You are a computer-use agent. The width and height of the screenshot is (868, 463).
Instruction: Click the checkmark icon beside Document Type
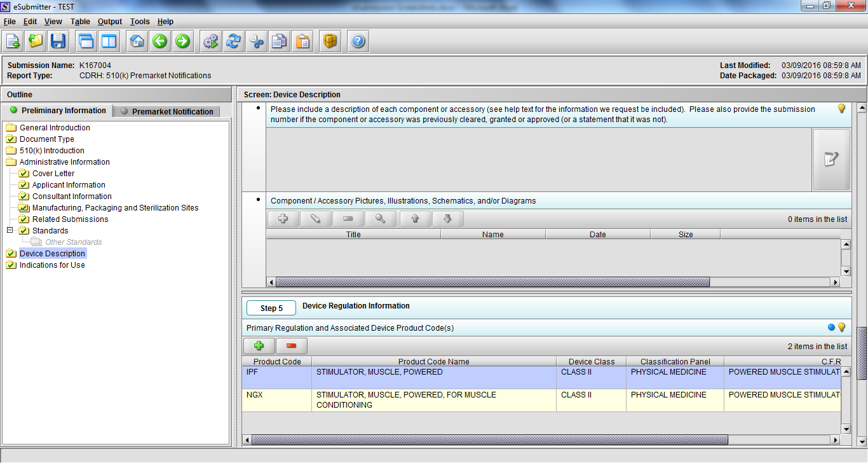click(11, 139)
